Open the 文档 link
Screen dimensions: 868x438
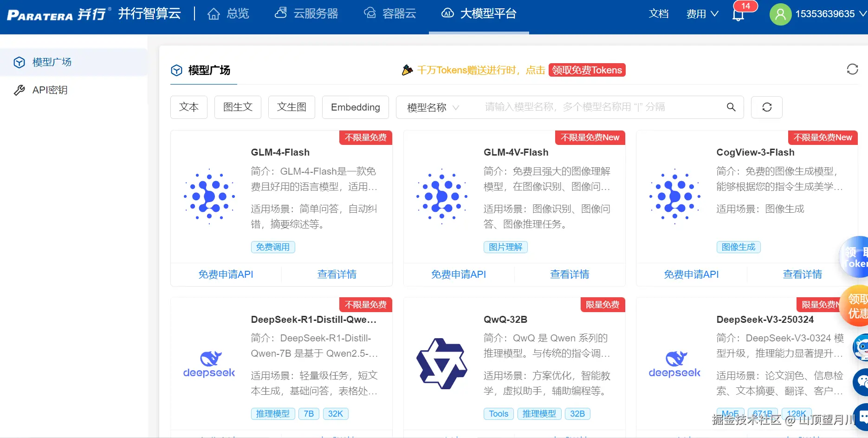coord(659,14)
